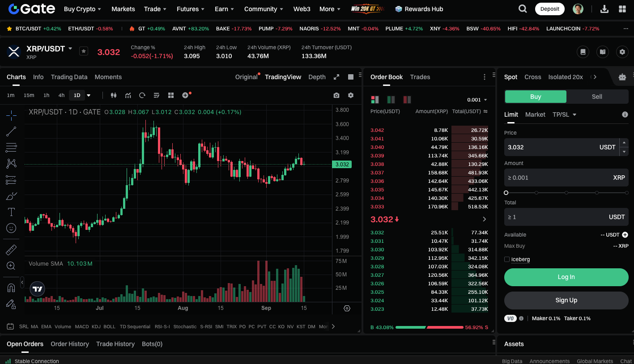
Task: Open the indicators menu icon
Action: coord(128,95)
